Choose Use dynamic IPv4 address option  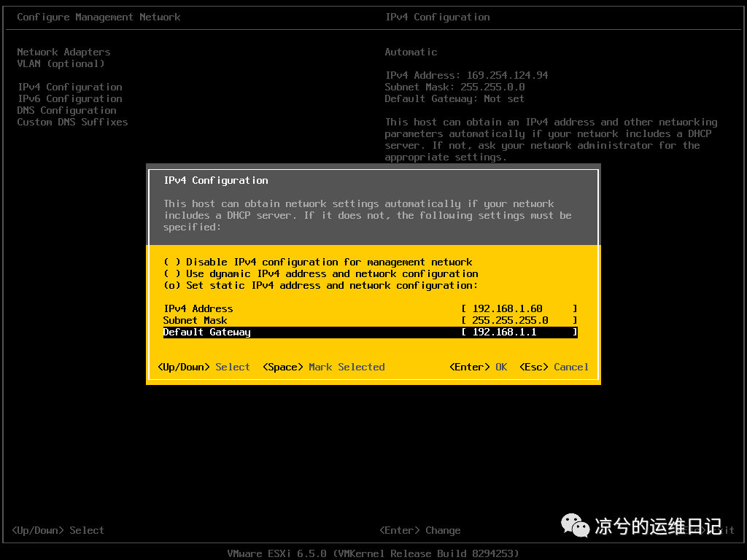coord(321,274)
